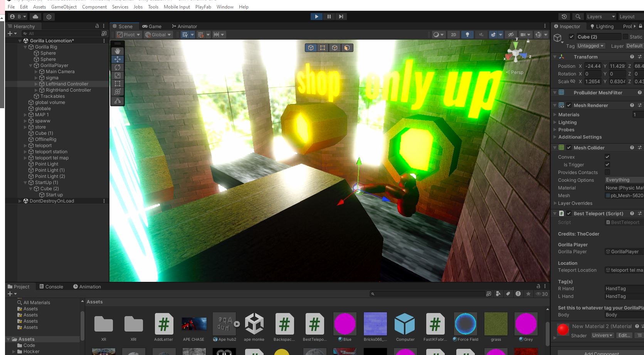Open the Layers dropdown
The image size is (644, 355).
tap(601, 17)
